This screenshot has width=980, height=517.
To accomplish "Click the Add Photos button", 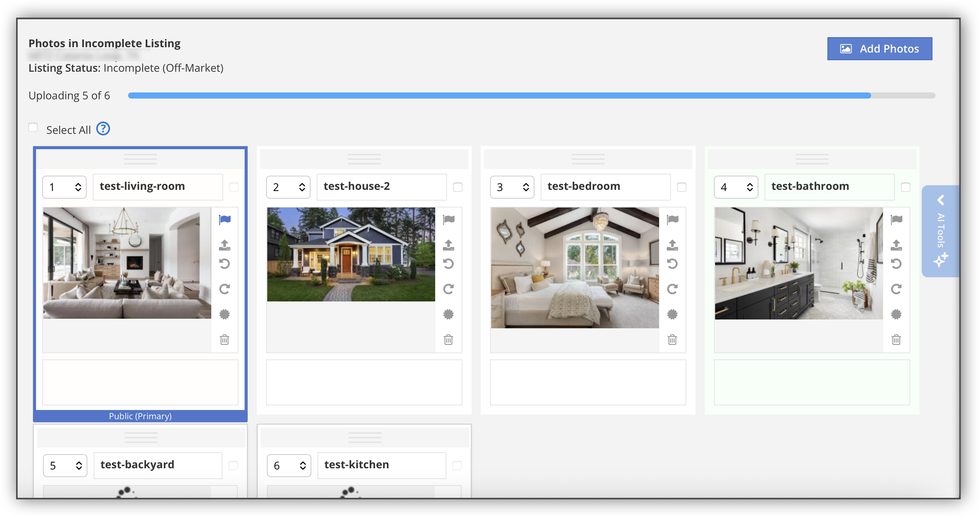I will 880,49.
